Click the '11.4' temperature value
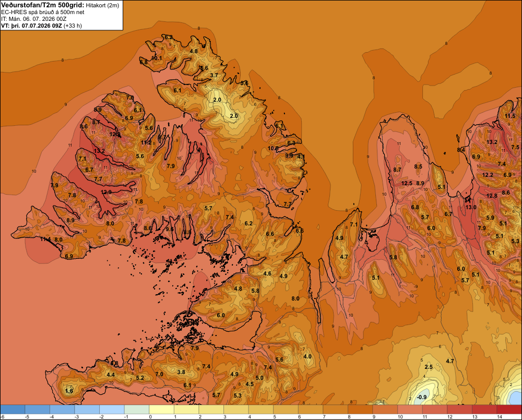 [45, 239]
